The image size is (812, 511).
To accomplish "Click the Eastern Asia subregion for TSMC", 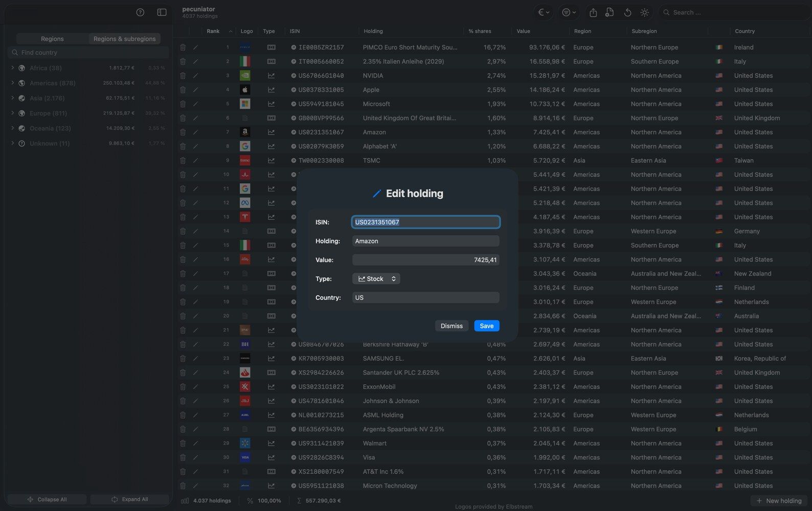I will click(x=648, y=160).
